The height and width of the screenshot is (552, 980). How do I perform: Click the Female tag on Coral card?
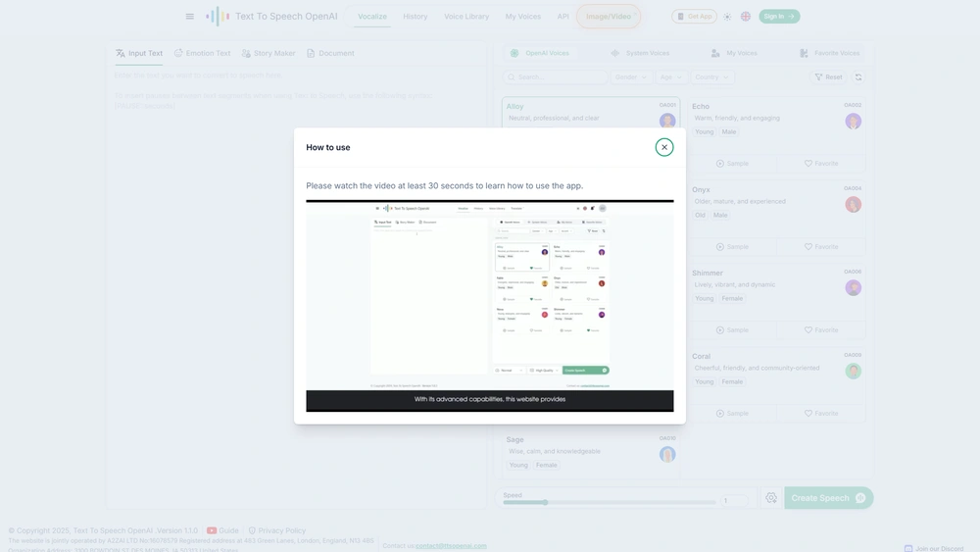[732, 381]
